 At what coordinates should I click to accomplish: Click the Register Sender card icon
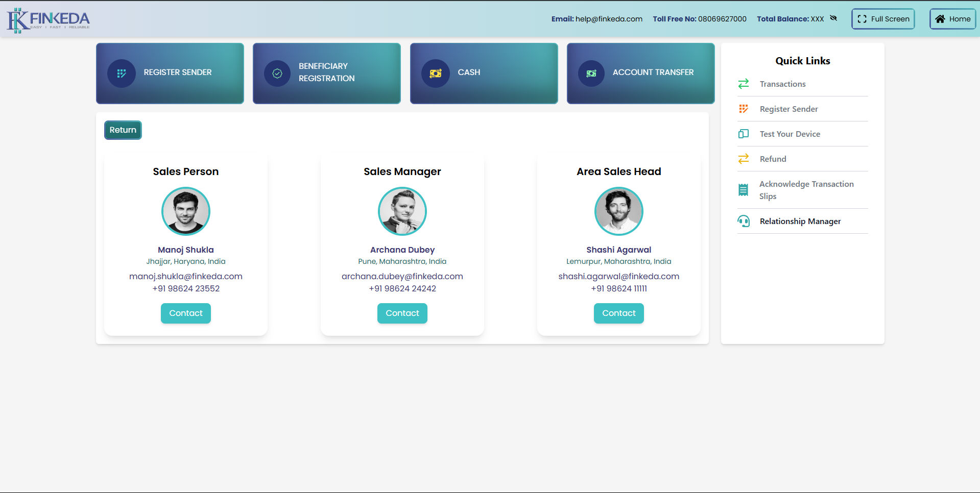pos(122,73)
